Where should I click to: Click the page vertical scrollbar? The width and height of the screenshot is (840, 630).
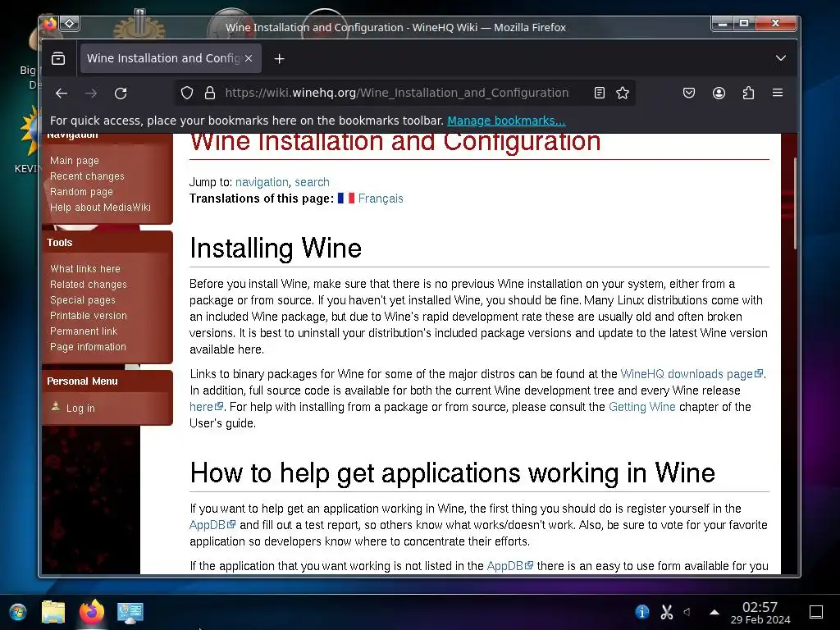[795, 203]
